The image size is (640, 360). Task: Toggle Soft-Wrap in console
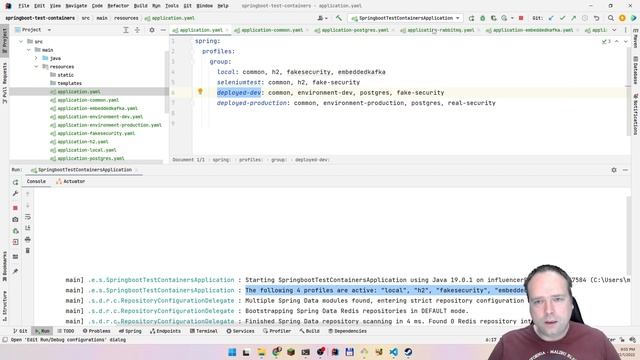tap(28, 217)
